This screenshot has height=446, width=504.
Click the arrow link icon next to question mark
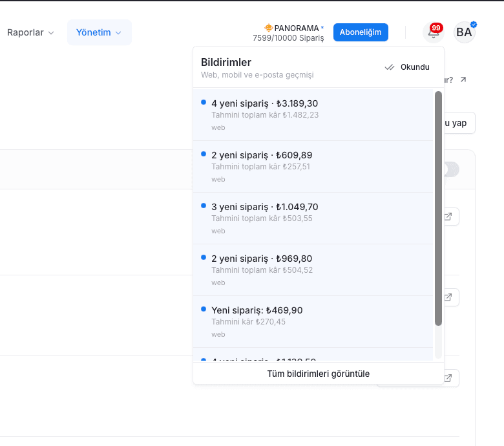tap(463, 80)
